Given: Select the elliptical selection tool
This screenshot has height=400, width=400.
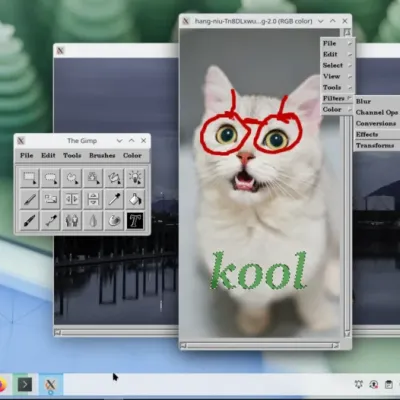Looking at the screenshot, I should tap(51, 177).
